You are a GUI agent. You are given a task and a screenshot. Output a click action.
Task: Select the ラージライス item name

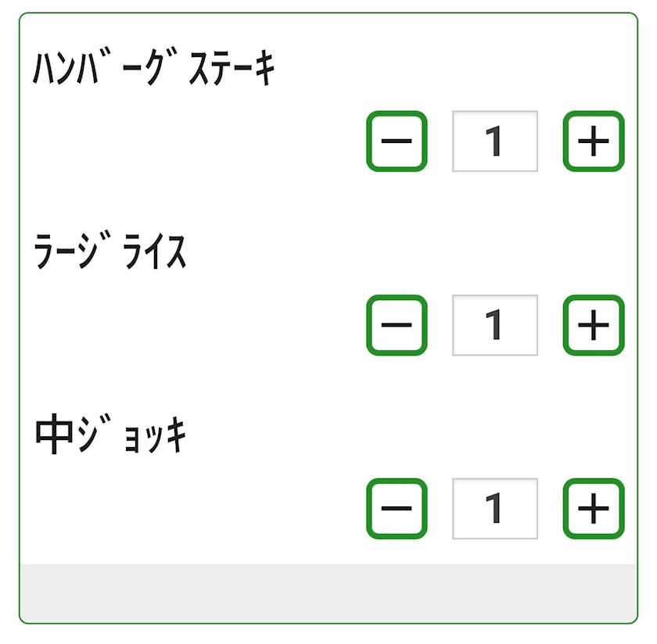click(109, 250)
